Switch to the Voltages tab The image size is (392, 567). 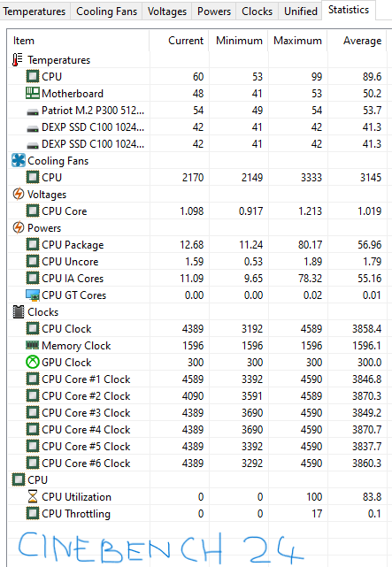[x=167, y=11]
